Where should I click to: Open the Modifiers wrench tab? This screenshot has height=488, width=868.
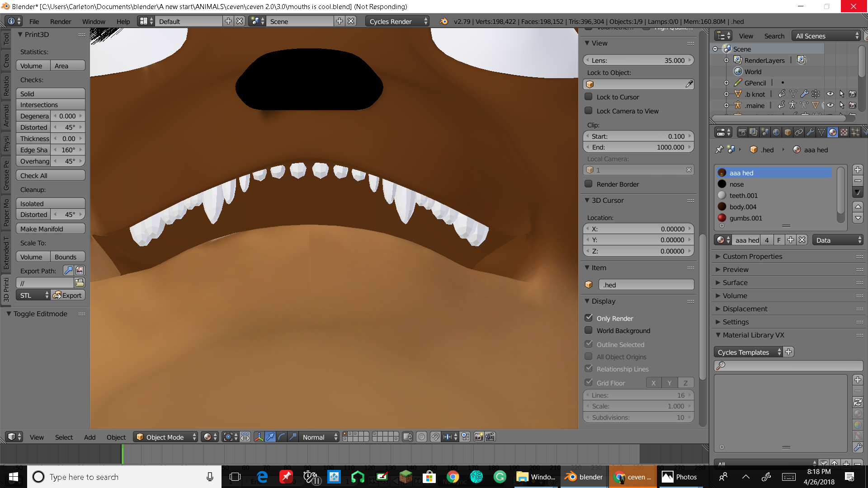(810, 132)
